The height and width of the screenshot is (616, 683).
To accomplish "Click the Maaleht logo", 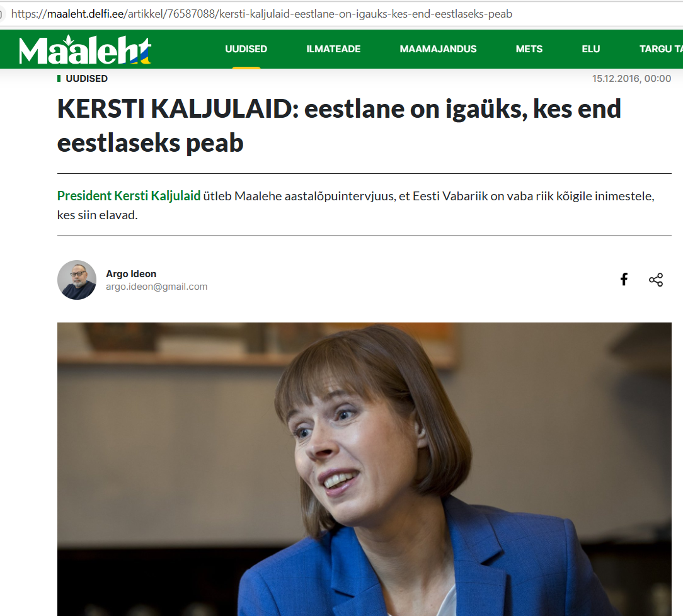I will [x=85, y=50].
